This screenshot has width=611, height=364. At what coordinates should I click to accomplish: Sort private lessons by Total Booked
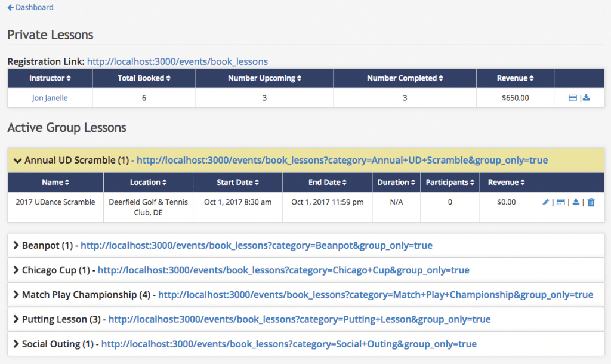click(144, 78)
